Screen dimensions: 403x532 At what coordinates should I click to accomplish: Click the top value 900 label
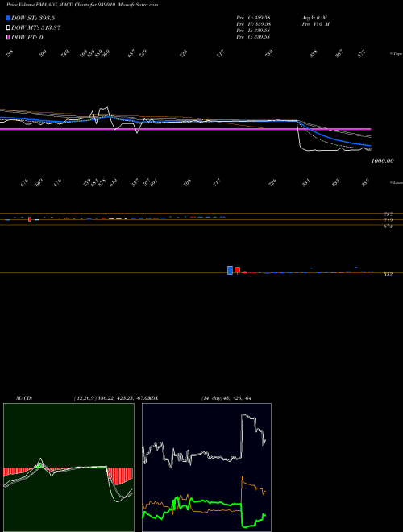pyautogui.click(x=106, y=53)
